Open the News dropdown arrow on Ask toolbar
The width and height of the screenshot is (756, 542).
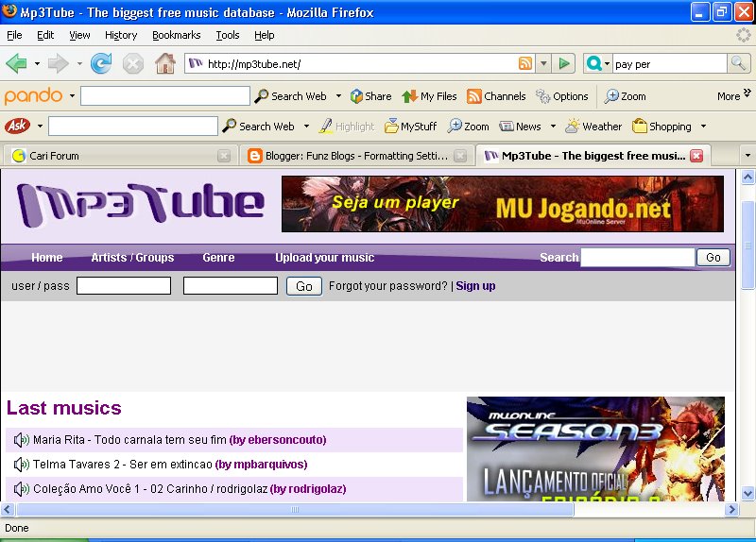click(553, 127)
